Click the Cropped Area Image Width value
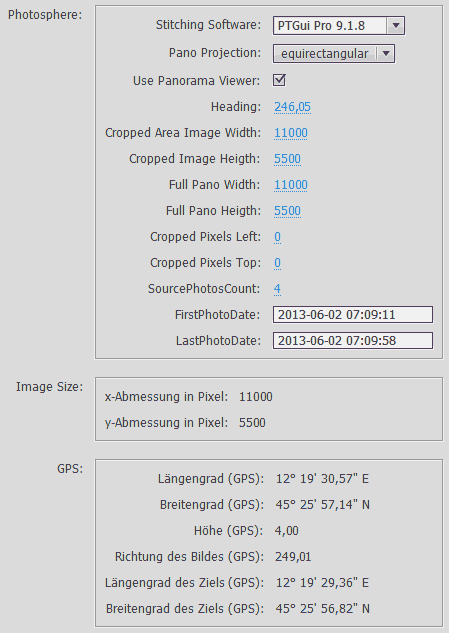449x633 pixels. [x=291, y=133]
